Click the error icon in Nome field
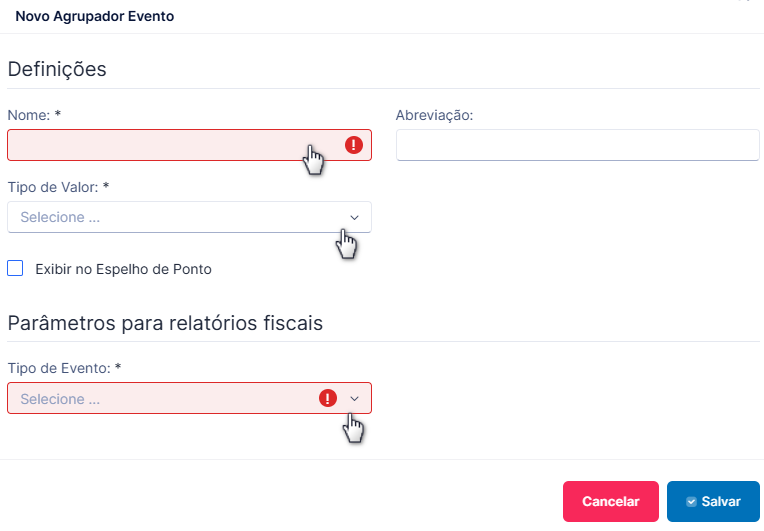764x531 pixels. (354, 145)
